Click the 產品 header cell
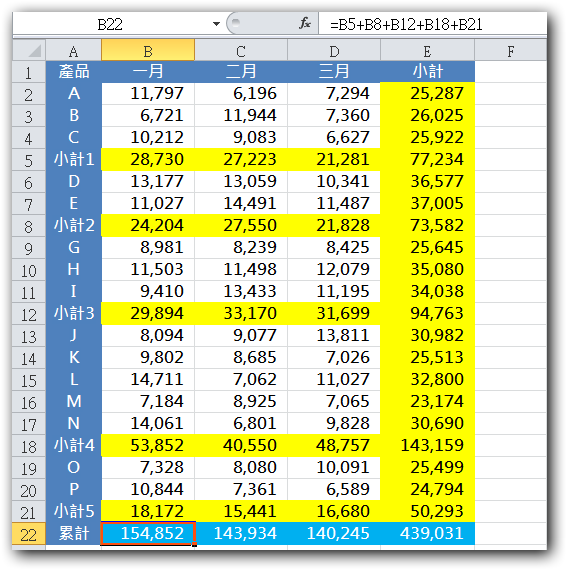The width and height of the screenshot is (567, 570). [73, 72]
